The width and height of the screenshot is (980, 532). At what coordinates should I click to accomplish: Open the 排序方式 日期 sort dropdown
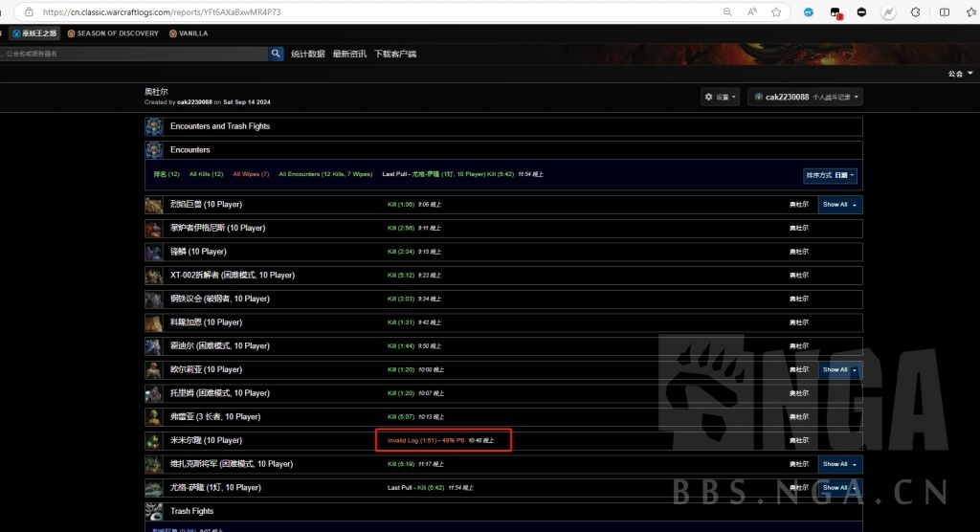click(830, 176)
